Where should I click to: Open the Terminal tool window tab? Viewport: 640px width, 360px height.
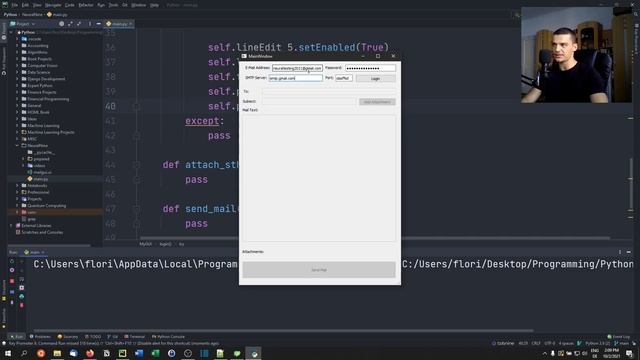click(135, 337)
